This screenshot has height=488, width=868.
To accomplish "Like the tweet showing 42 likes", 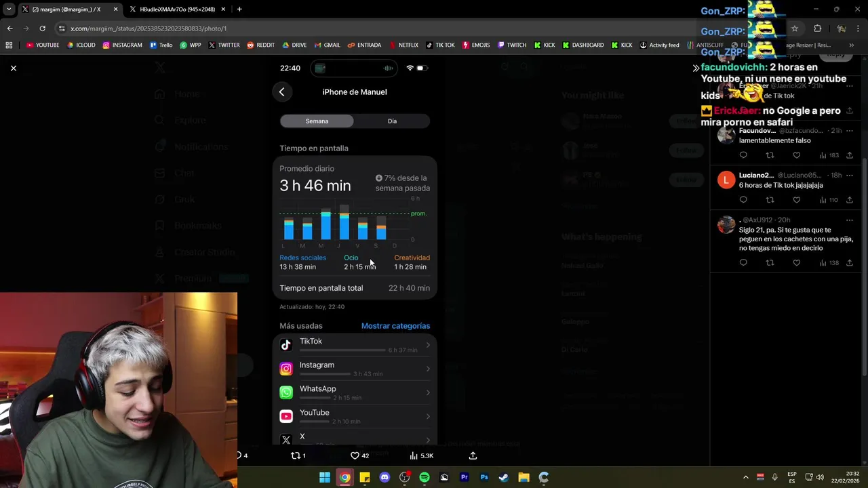I will pos(355,455).
